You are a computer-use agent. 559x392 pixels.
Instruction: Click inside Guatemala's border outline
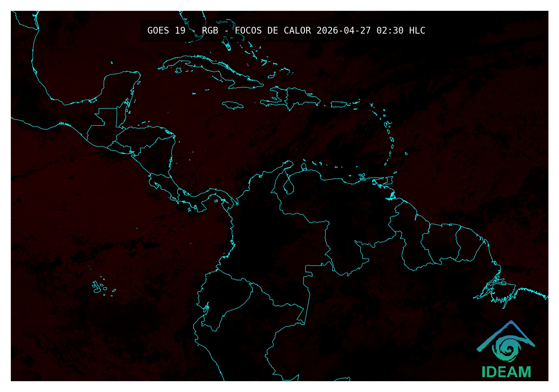[104, 127]
